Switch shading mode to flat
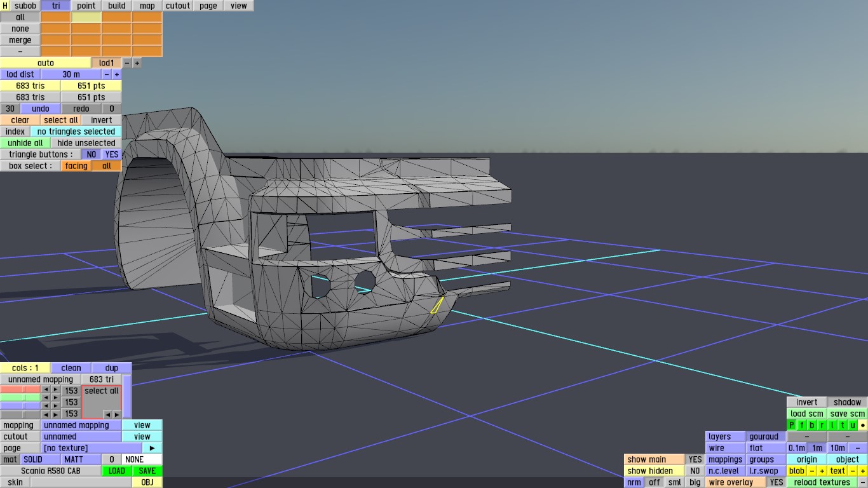The image size is (868, 488). 766,448
